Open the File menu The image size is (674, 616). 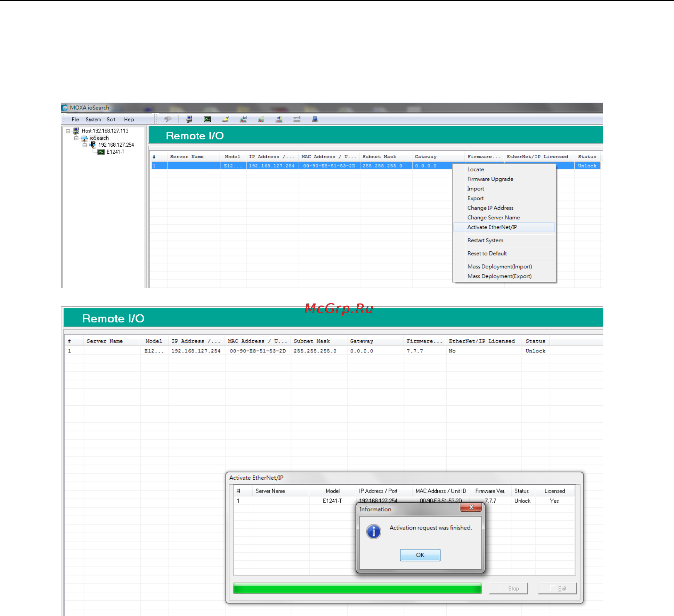75,120
